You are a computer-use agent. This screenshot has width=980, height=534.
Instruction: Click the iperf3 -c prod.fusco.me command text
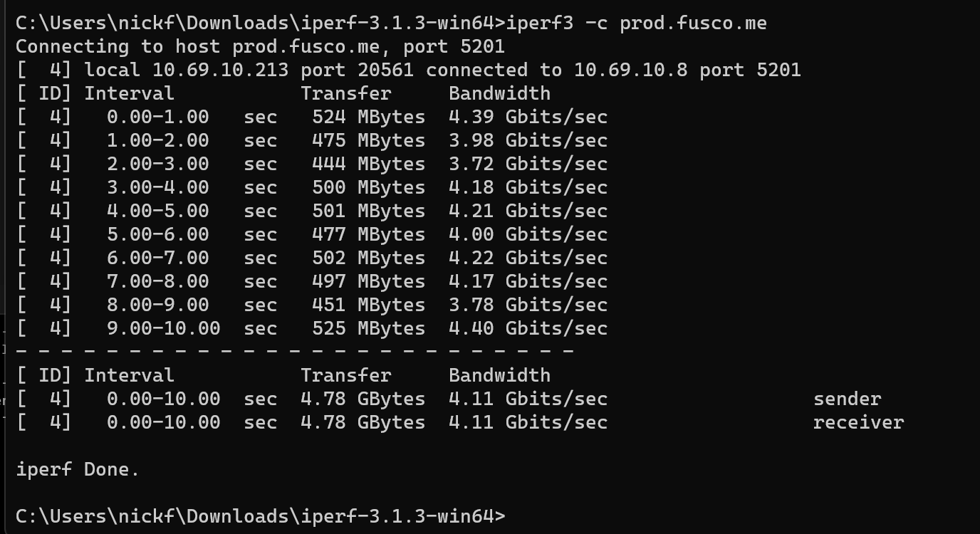click(x=636, y=23)
